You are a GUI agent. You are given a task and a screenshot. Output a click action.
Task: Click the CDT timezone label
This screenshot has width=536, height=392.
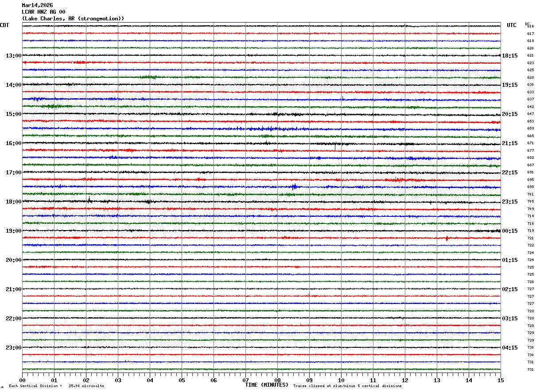point(4,25)
